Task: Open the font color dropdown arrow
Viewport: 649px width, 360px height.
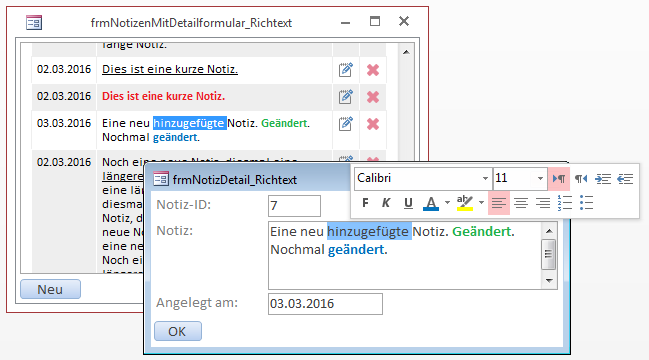Action: (x=447, y=203)
